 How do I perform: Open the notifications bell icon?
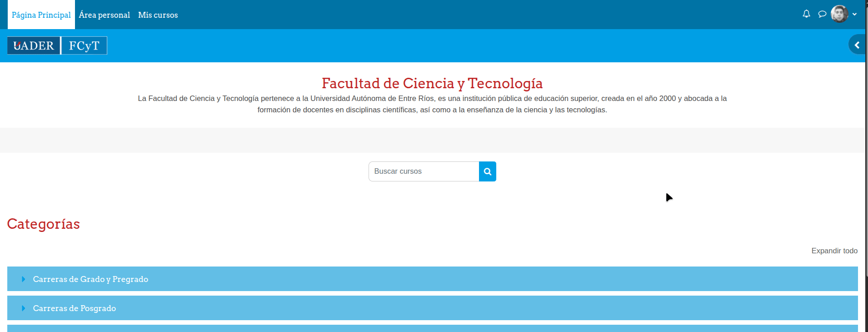[x=806, y=14]
